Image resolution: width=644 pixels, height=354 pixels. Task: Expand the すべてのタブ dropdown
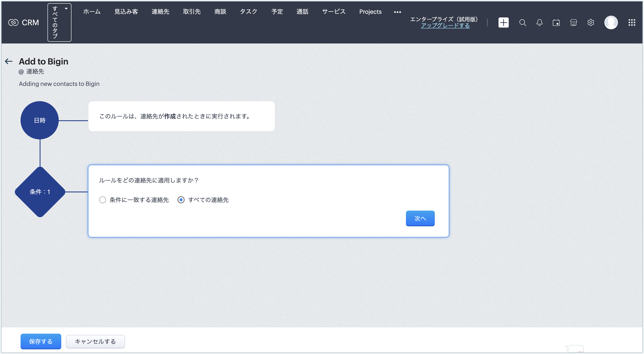(x=60, y=22)
